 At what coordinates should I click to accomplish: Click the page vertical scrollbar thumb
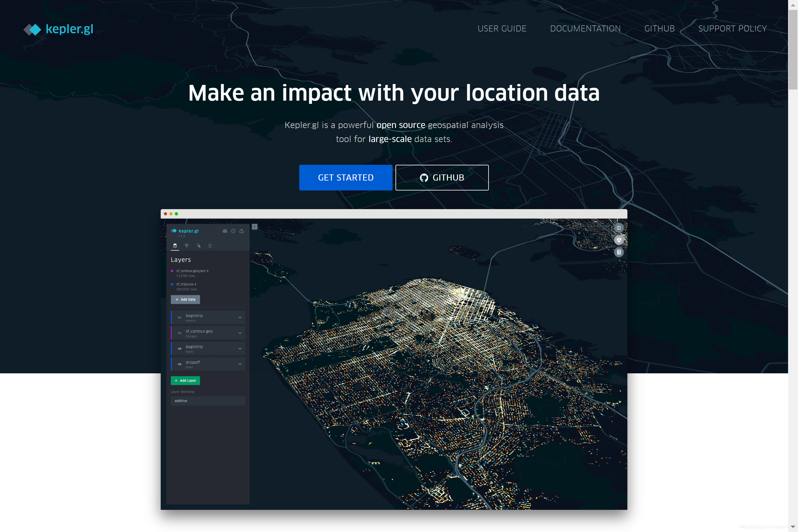[x=793, y=50]
